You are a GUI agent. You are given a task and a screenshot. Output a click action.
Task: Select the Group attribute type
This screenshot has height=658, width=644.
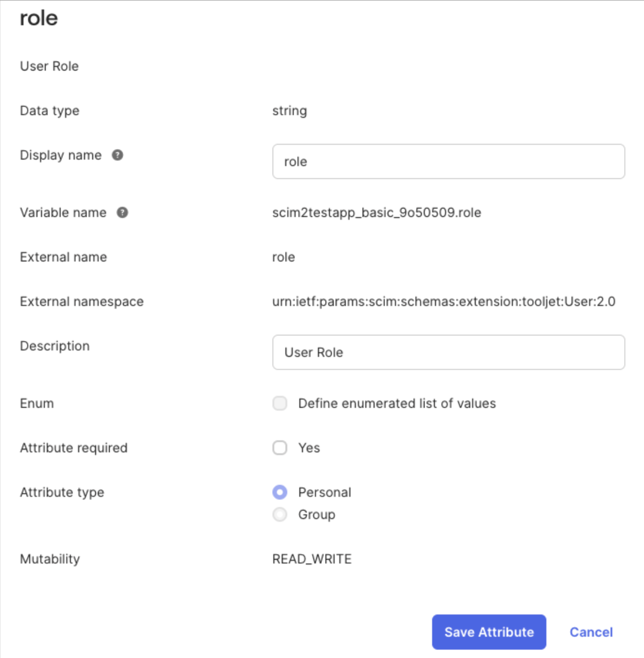point(279,515)
